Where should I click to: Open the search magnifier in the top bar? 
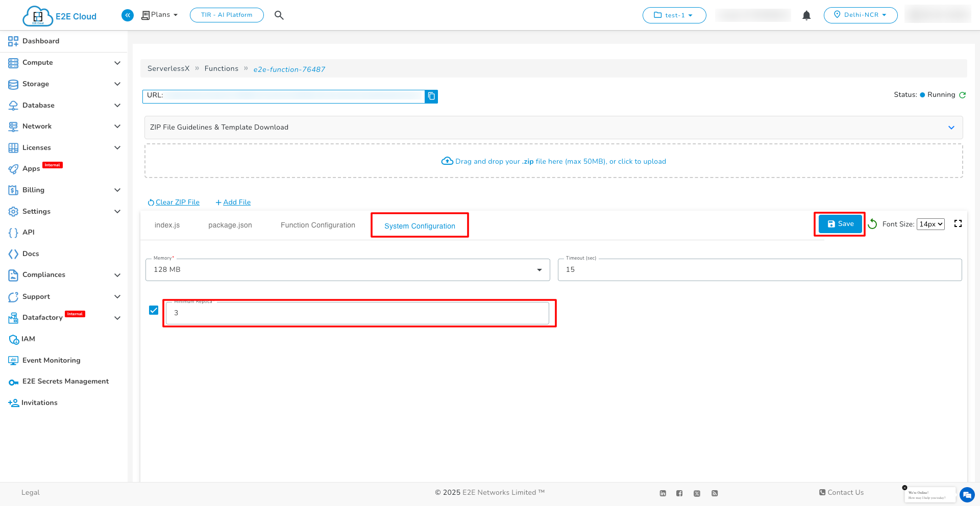279,15
